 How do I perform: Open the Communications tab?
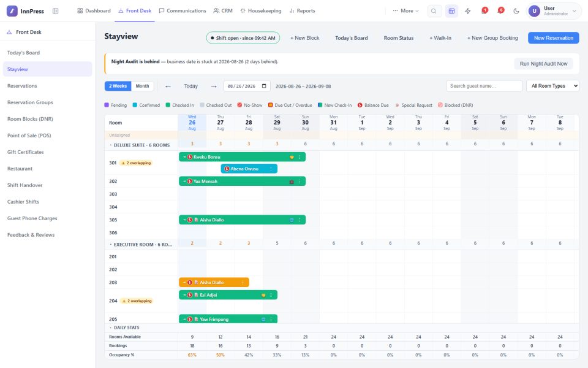[183, 11]
